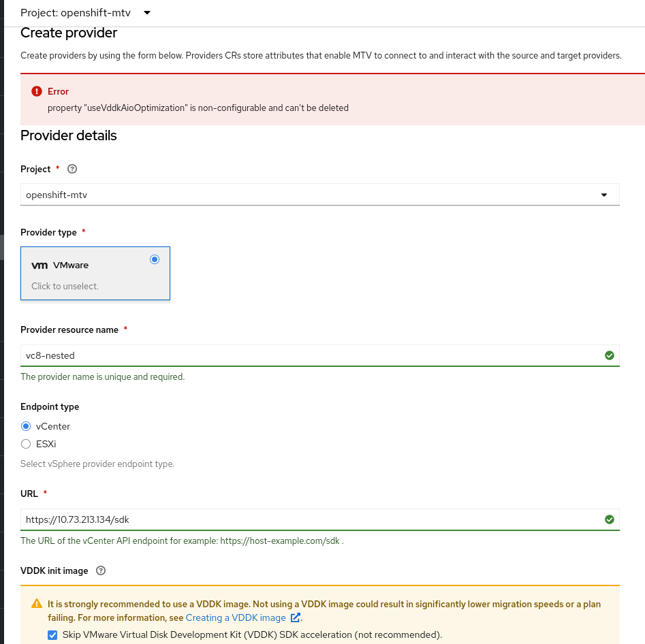Select the vCenter endpoint type radio
645x644 pixels.
coord(26,426)
